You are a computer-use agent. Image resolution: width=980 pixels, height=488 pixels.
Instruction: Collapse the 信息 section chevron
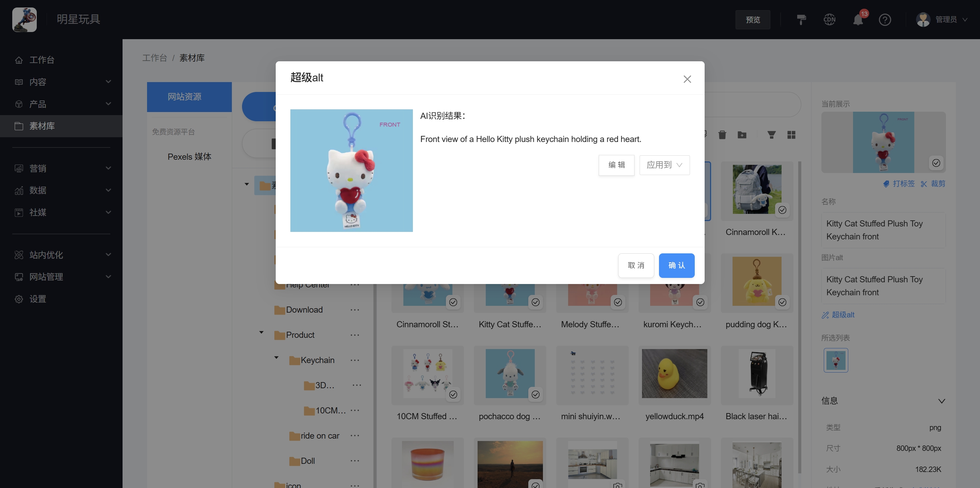(942, 401)
